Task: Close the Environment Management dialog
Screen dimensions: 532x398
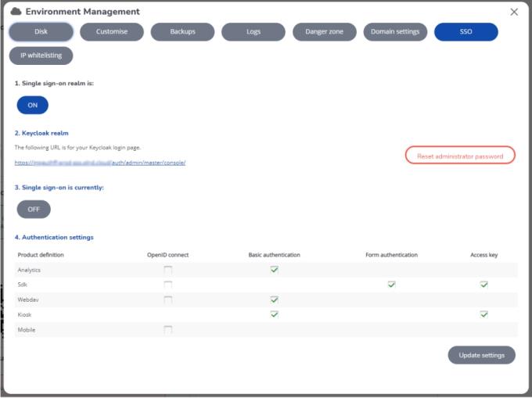Action: coord(514,12)
